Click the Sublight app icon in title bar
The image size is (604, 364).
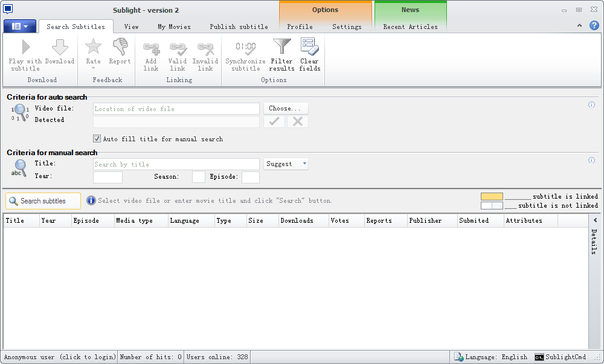(8, 9)
